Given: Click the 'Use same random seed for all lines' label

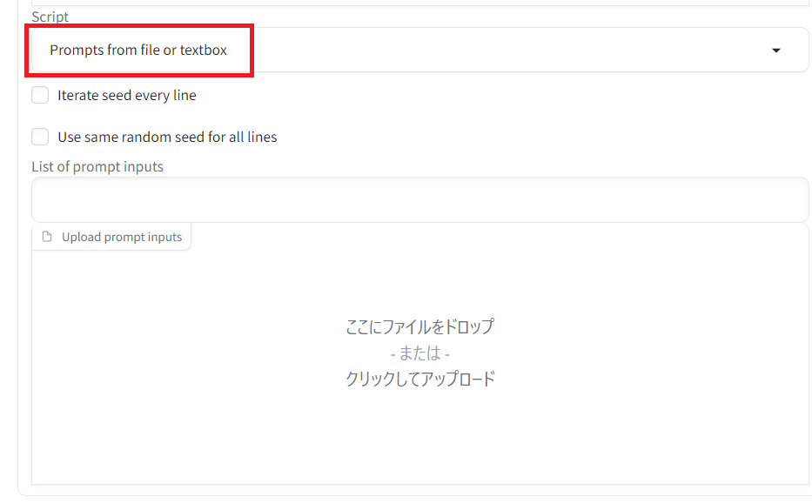Looking at the screenshot, I should tap(167, 137).
